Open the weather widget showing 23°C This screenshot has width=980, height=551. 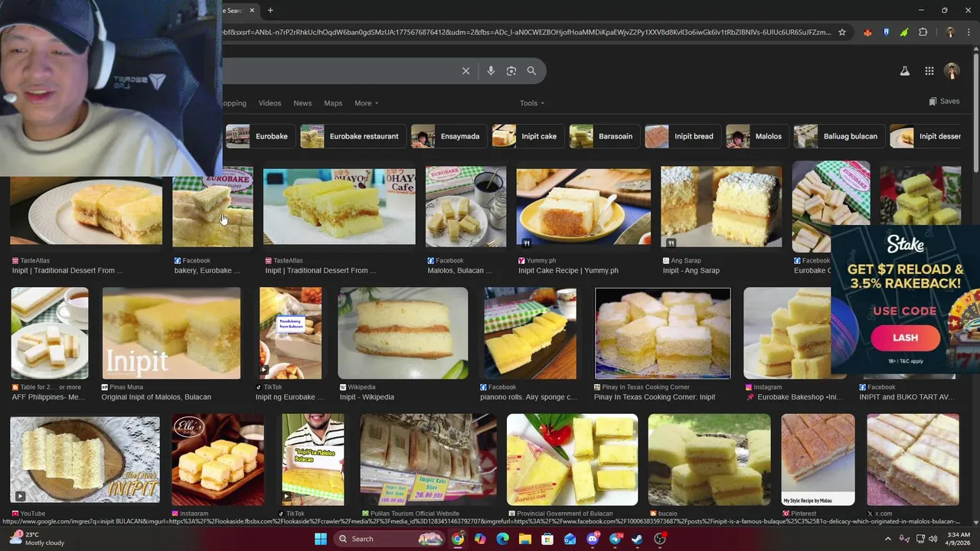(34, 539)
